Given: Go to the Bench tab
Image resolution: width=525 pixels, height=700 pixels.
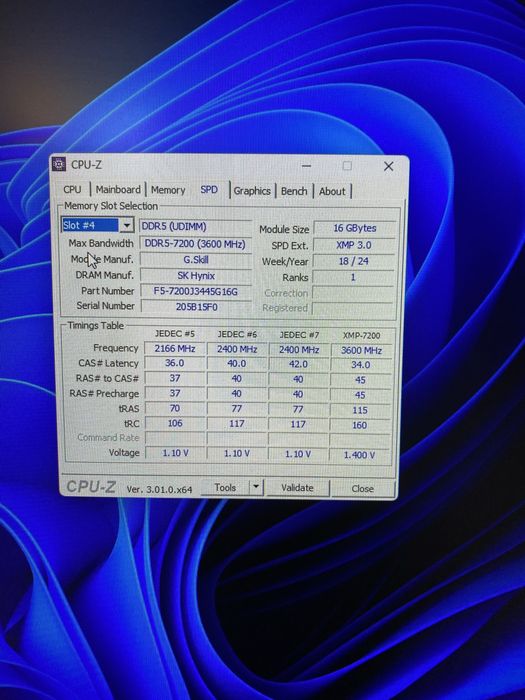Looking at the screenshot, I should 294,191.
